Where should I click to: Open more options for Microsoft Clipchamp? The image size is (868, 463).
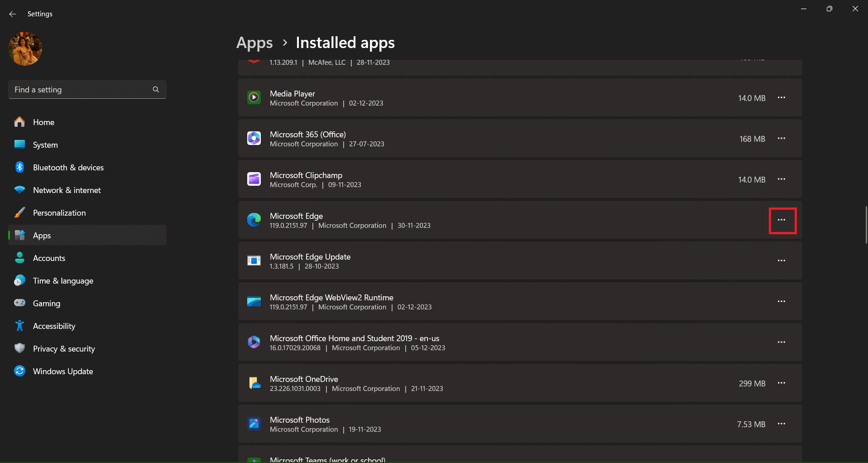tap(782, 179)
